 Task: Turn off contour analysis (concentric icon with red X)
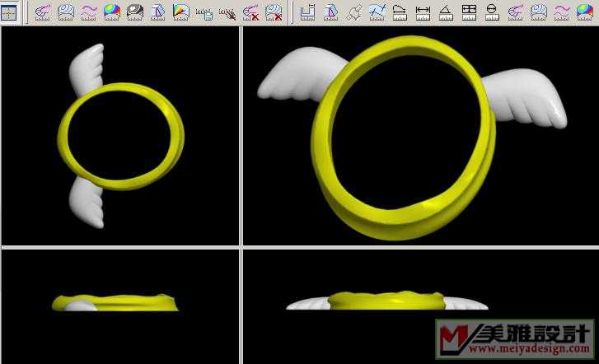[x=274, y=12]
